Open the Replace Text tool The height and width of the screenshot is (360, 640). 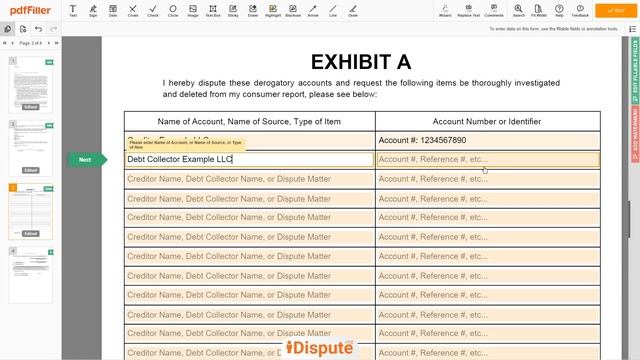click(469, 11)
